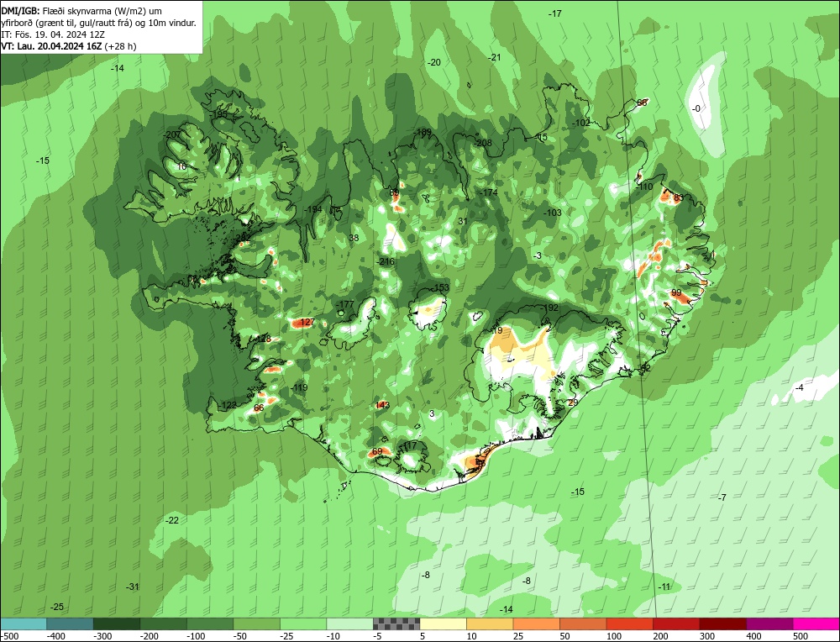840x642 pixels.
Task: Click the -31 value in the southwest ocean
Action: coord(133,587)
